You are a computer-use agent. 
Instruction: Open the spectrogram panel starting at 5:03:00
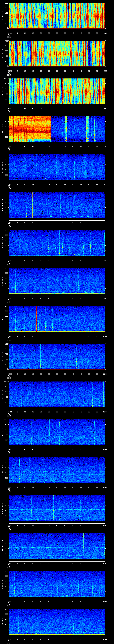click(x=57, y=91)
